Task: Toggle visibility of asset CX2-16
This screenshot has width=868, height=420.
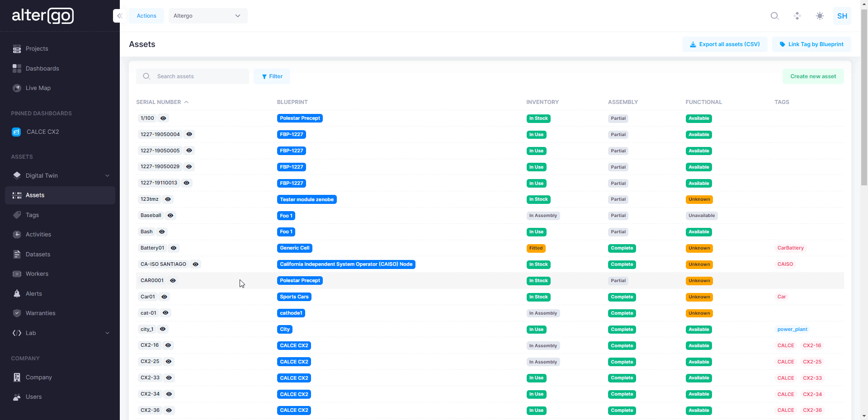Action: point(168,345)
